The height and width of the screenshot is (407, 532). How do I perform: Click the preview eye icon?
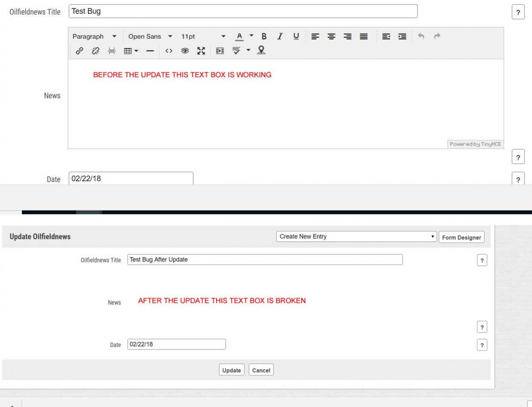[185, 51]
